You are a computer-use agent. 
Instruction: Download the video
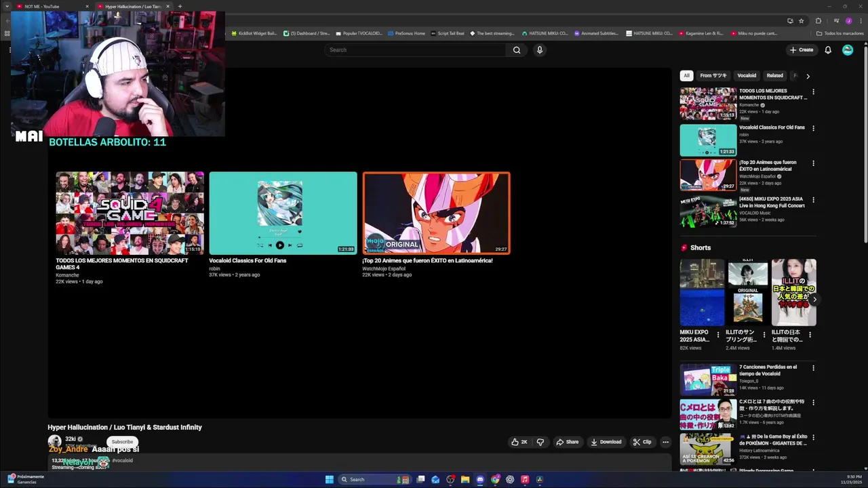tap(606, 442)
